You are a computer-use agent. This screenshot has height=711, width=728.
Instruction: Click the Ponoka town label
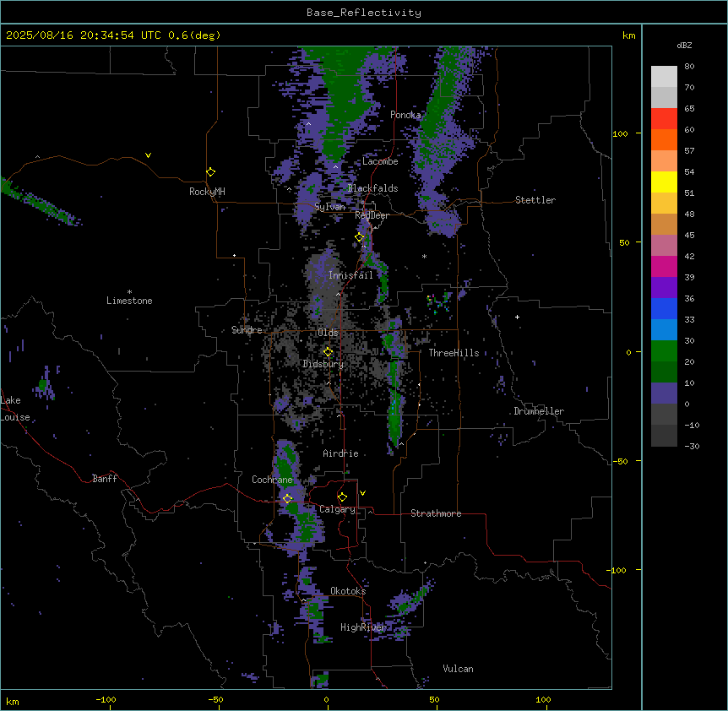click(405, 115)
